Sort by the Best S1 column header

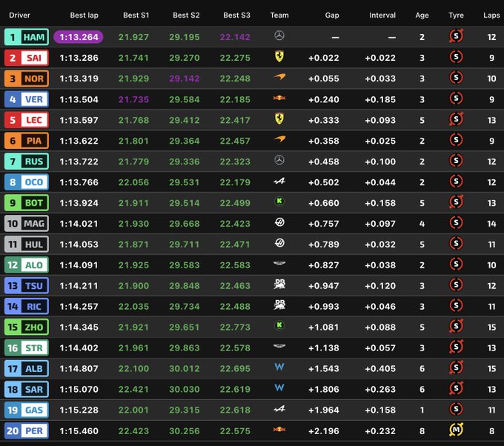point(136,15)
